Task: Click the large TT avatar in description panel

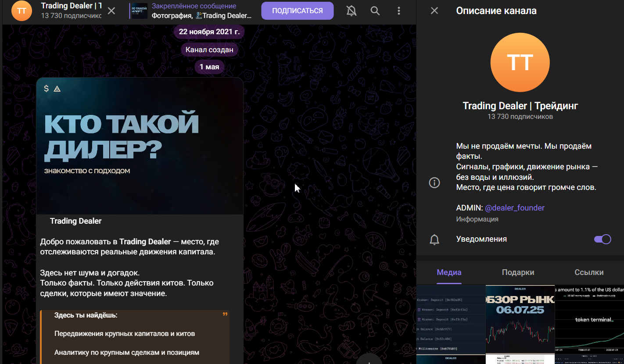Action: [x=520, y=62]
